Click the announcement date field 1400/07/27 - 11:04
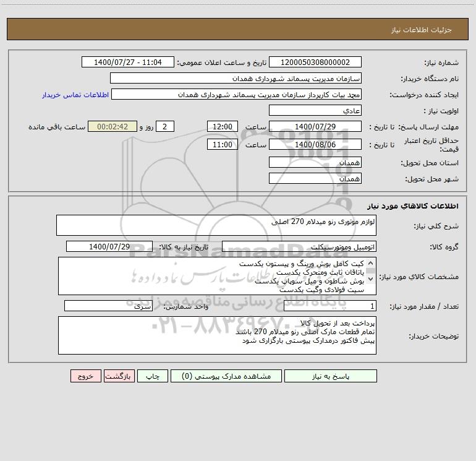The image size is (476, 461). tap(128, 62)
